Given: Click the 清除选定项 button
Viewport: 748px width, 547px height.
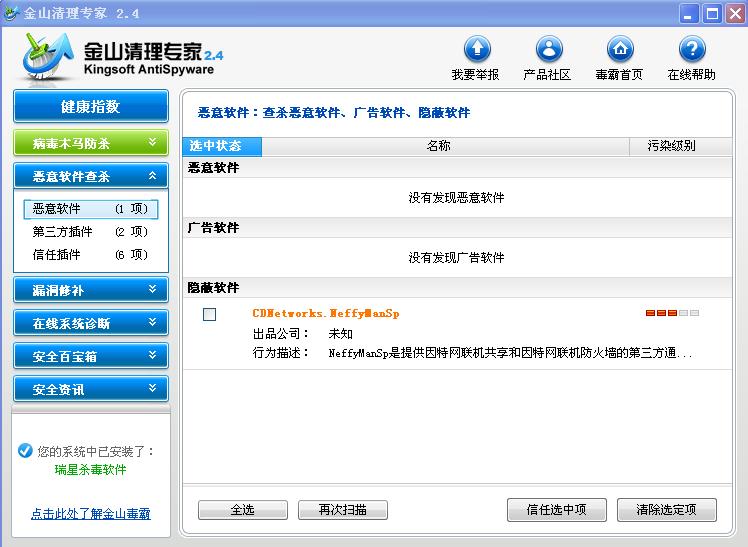Looking at the screenshot, I should click(x=666, y=510).
